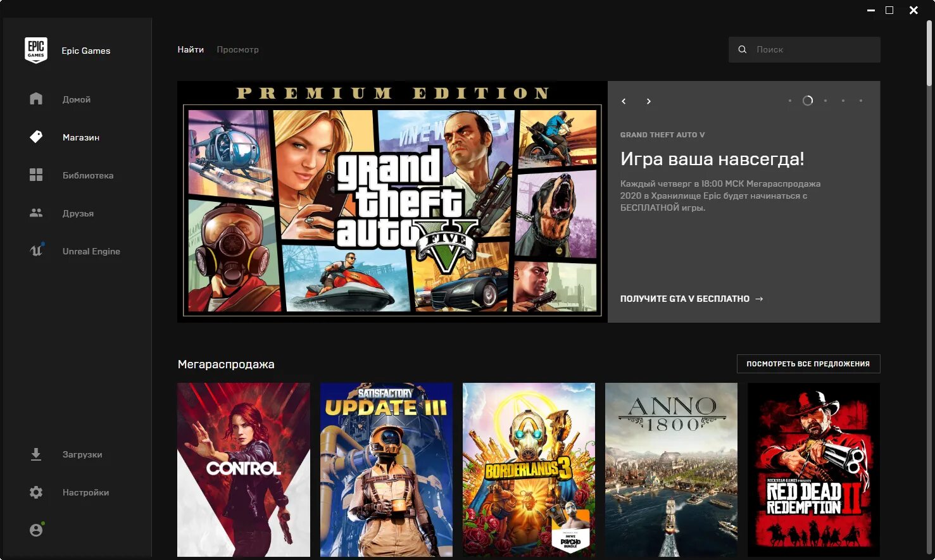The width and height of the screenshot is (935, 560).
Task: Open the Anno 1800 game cover
Action: (671, 470)
